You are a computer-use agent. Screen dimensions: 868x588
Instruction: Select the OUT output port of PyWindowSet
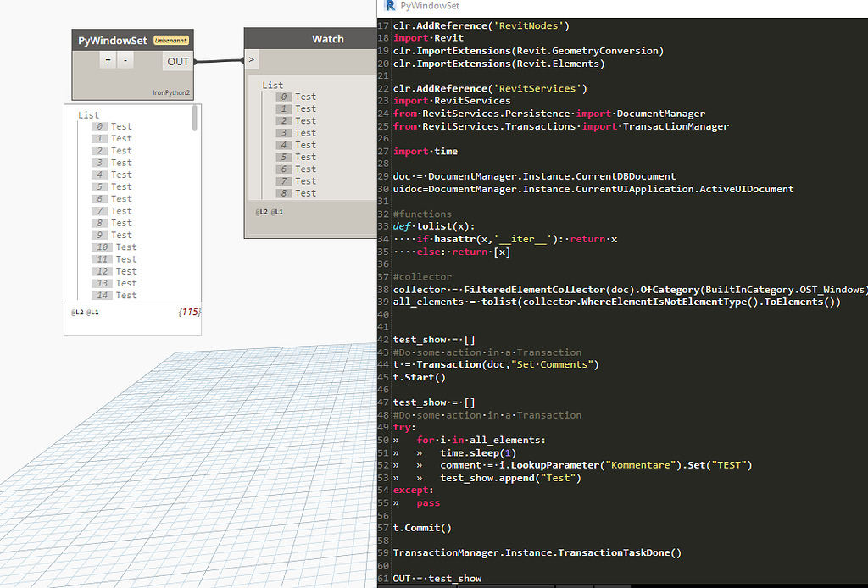pos(178,61)
